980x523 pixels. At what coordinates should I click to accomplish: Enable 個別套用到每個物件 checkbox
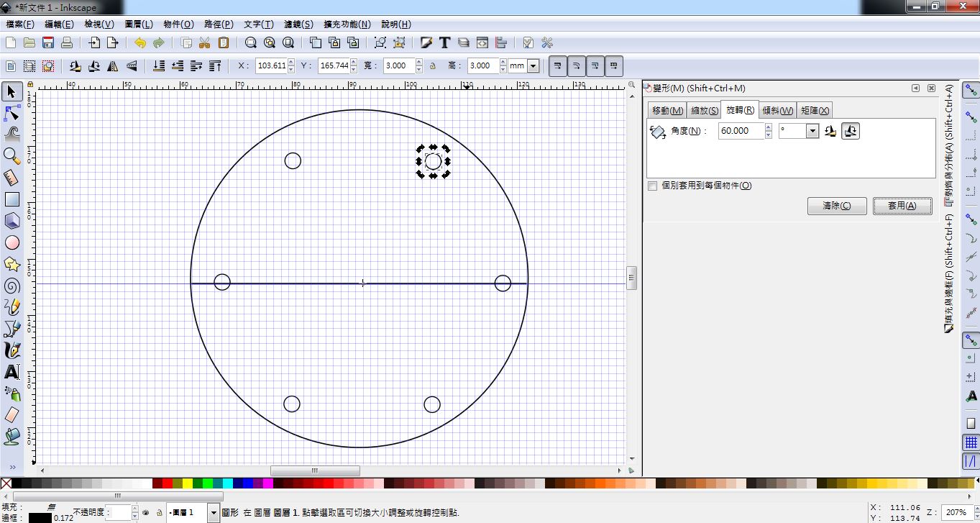[x=652, y=186]
